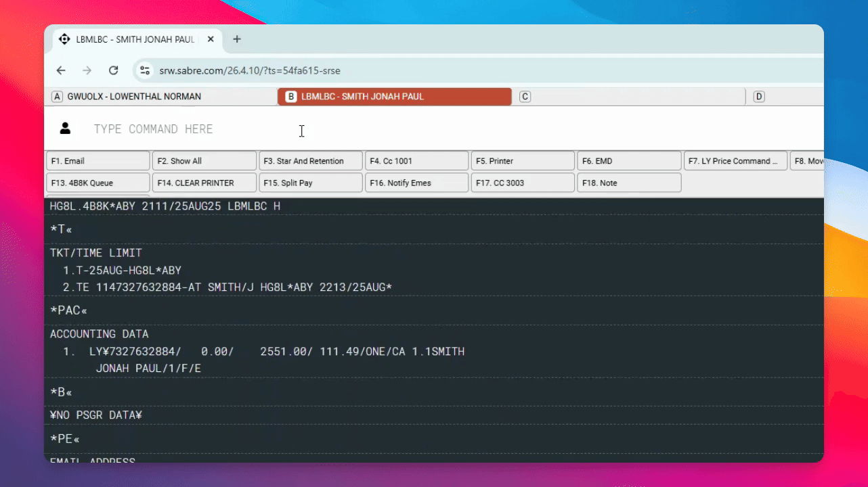This screenshot has width=868, height=487.
Task: Reload the Sabre page
Action: tap(114, 70)
